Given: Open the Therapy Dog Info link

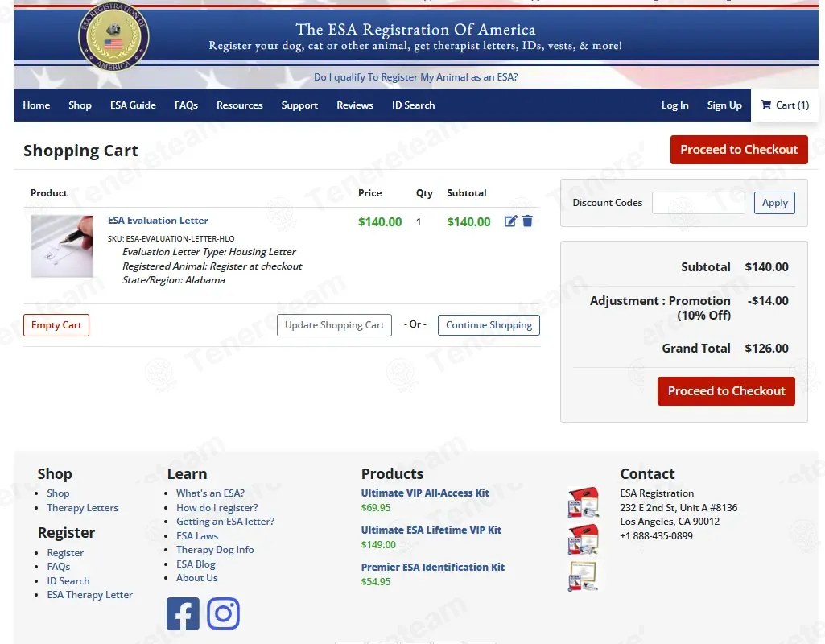Looking at the screenshot, I should [x=215, y=549].
